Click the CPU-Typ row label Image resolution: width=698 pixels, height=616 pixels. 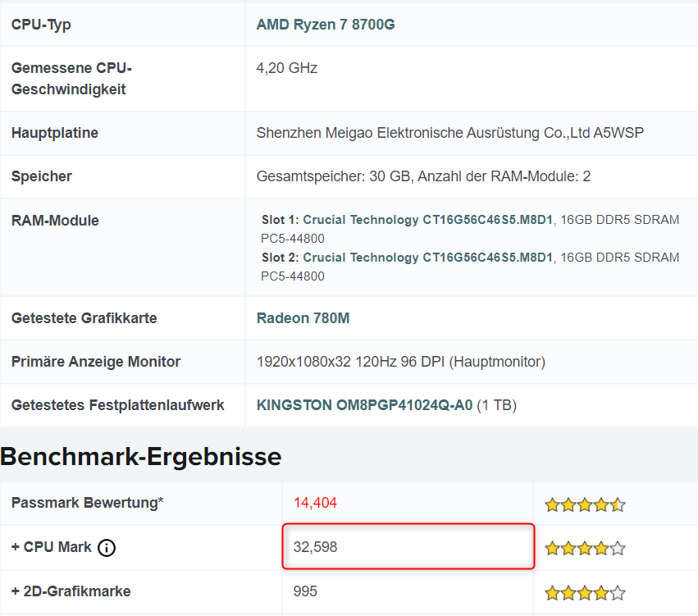[x=41, y=25]
